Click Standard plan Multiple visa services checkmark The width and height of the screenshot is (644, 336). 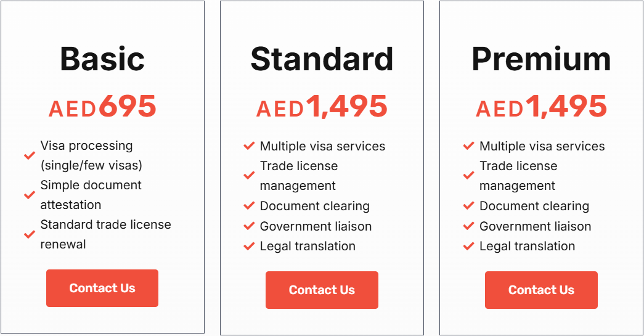(x=249, y=146)
